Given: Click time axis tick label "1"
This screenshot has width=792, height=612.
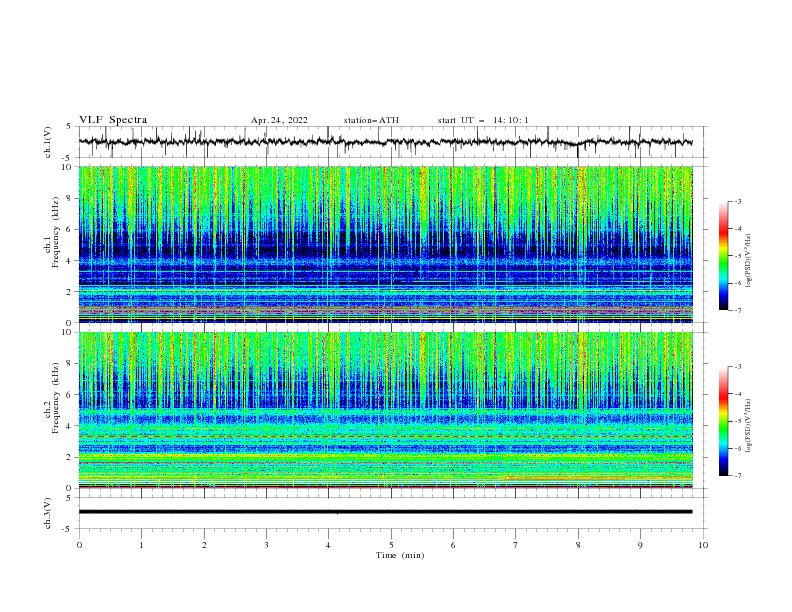Looking at the screenshot, I should pos(141,545).
